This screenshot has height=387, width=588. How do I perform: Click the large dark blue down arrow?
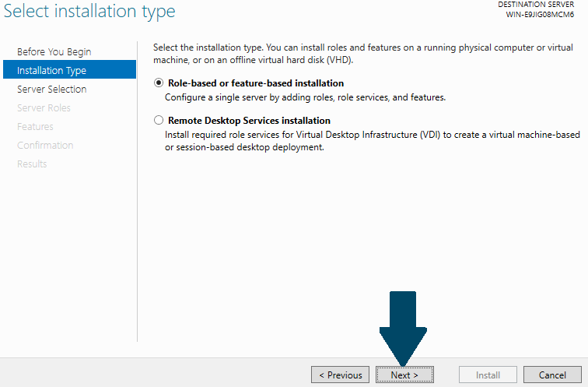click(x=403, y=328)
